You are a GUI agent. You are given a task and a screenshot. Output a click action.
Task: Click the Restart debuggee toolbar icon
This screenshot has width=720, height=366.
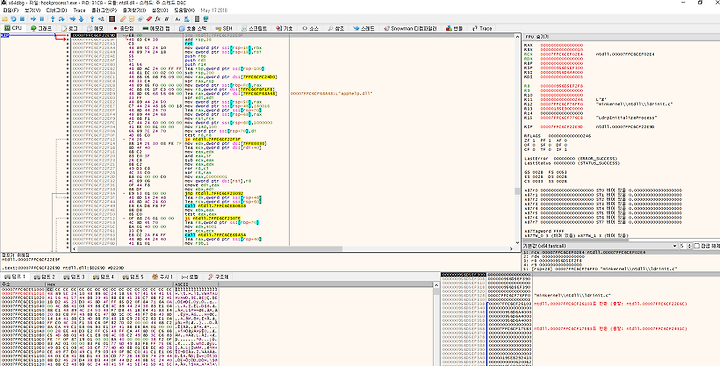point(13,19)
